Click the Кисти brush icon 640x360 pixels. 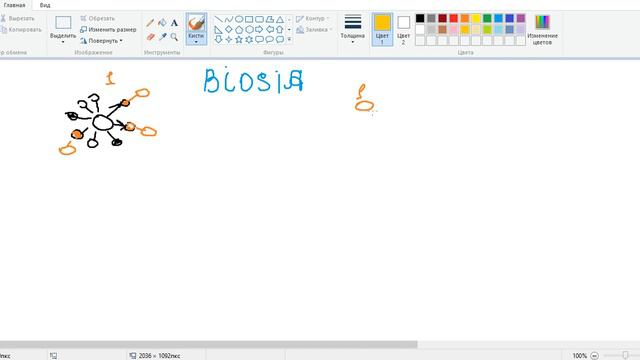point(196,22)
